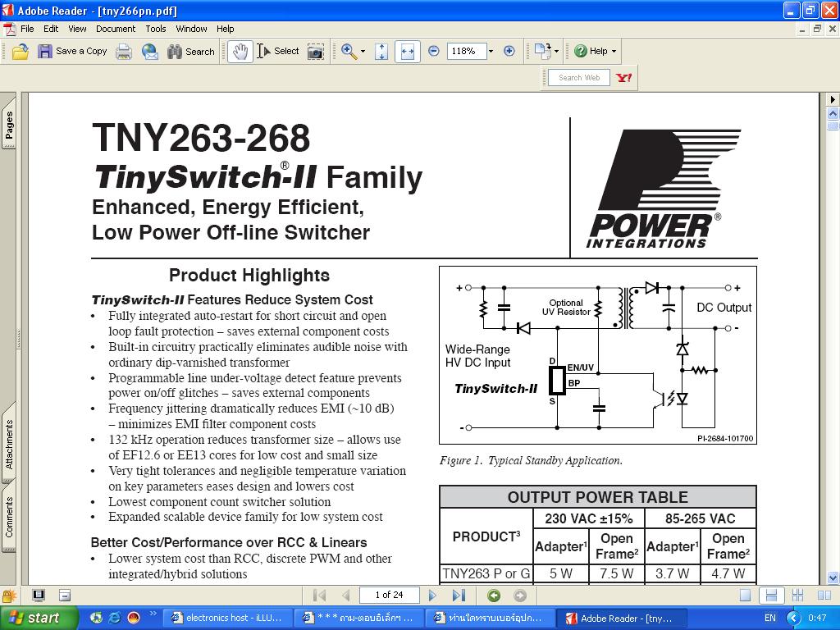This screenshot has height=630, width=840.
Task: Go to the next page
Action: 432,596
